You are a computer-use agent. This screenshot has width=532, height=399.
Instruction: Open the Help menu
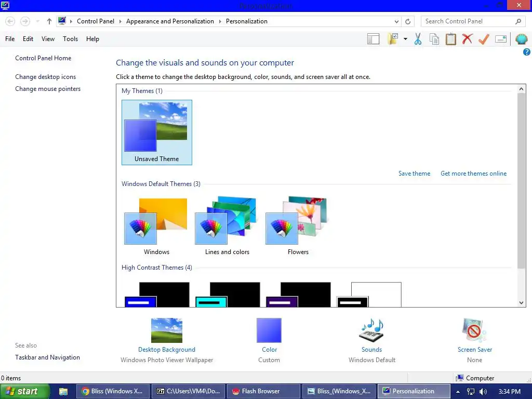click(x=92, y=39)
